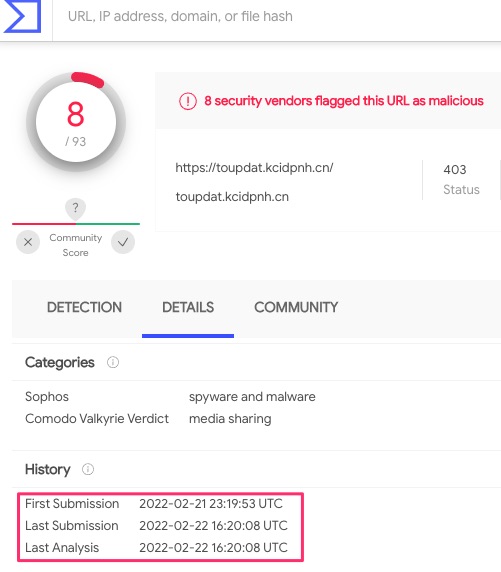Screen dimensions: 501x572
Task: Open the History info icon
Action: [88, 469]
